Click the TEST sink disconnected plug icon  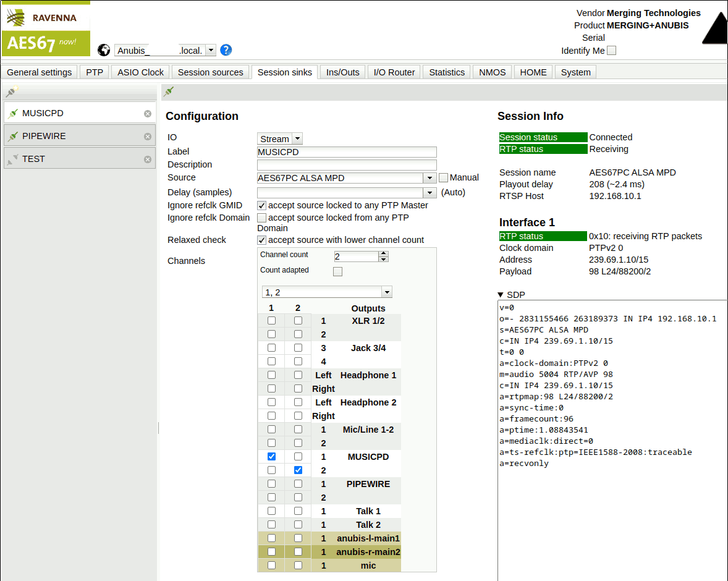tap(13, 159)
